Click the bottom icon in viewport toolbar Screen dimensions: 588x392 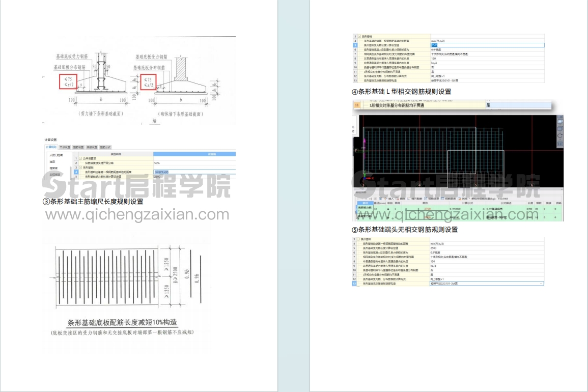[x=561, y=144]
